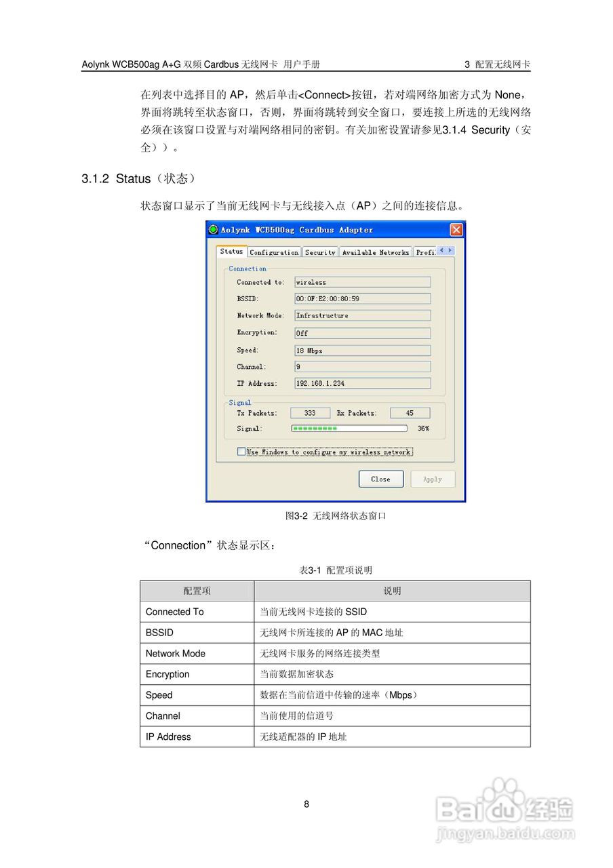Viewport: 613px width, 868px height.
Task: Click the Encryption field showing Off
Action: coord(362,333)
